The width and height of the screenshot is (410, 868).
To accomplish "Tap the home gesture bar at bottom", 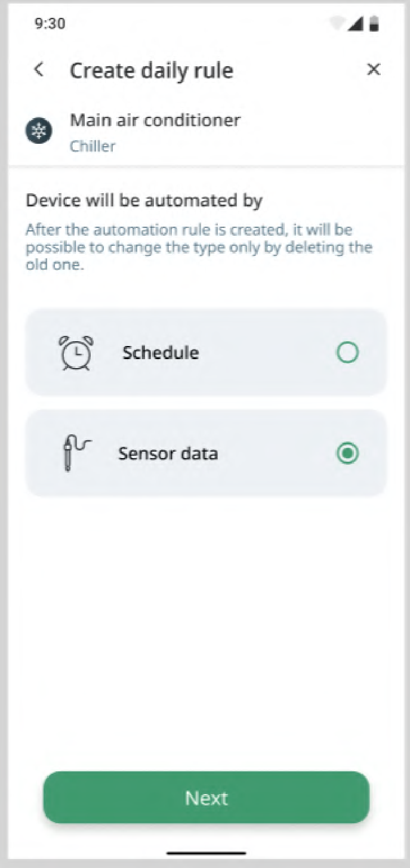I will (206, 854).
